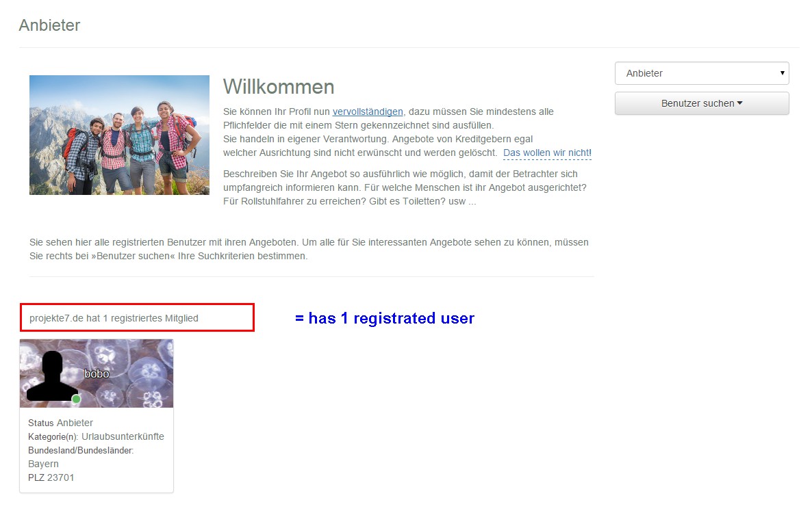Screen dimensions: 812x513
Task: Click bobo's black silhouette avatar
Action: pyautogui.click(x=52, y=376)
